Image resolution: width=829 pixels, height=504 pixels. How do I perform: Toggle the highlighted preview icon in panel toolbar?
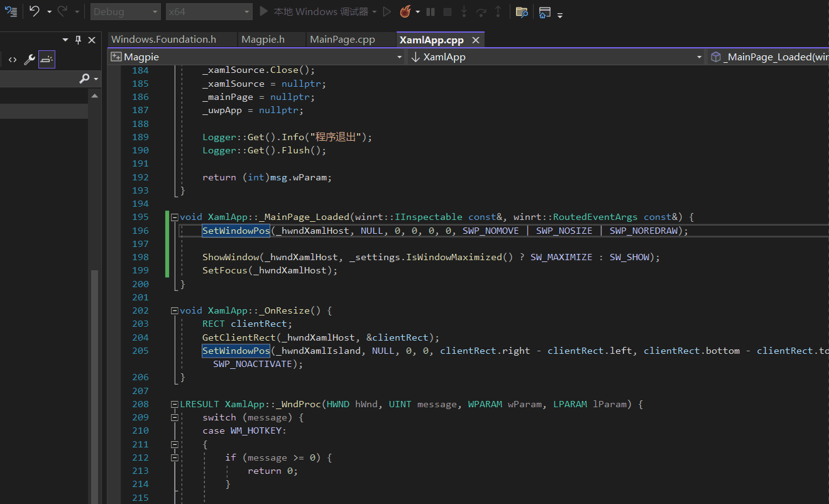tap(47, 60)
